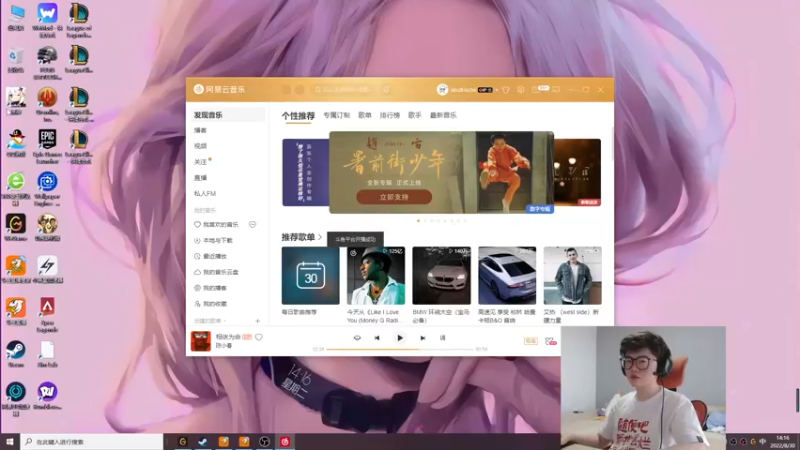
Task: Open the Like I Love You playlist cover
Action: pyautogui.click(x=376, y=276)
